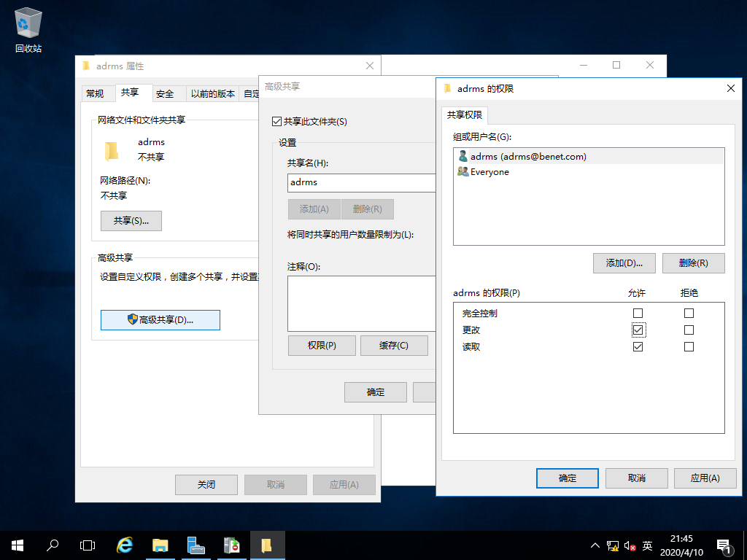Select adrms (adrms@benet.com) entry
Viewport: 747px width, 560px height.
[589, 156]
